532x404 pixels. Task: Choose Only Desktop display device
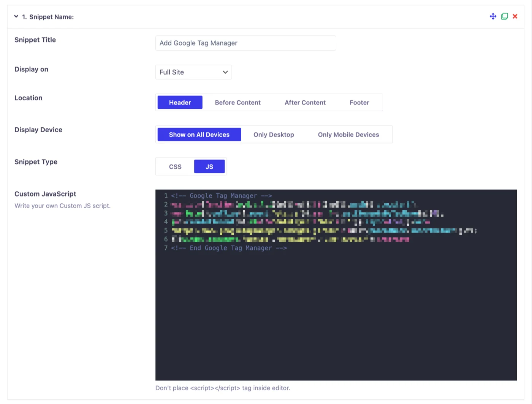point(274,134)
